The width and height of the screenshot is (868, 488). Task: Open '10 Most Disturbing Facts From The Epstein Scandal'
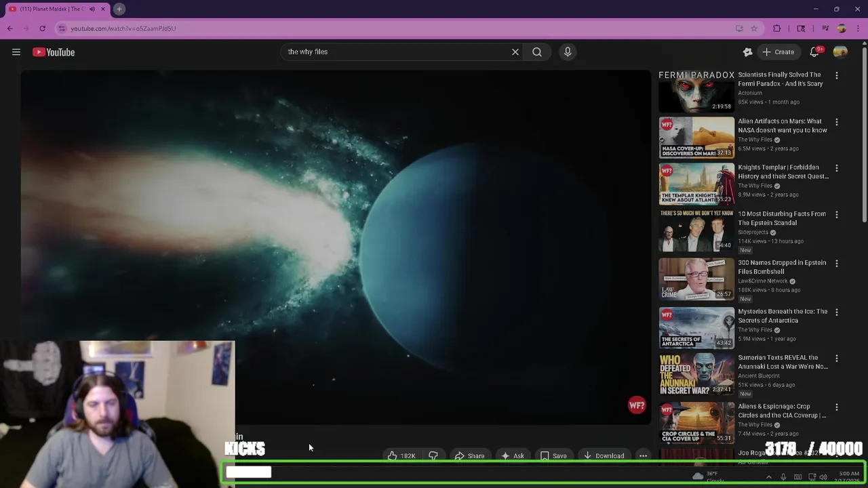(x=782, y=218)
